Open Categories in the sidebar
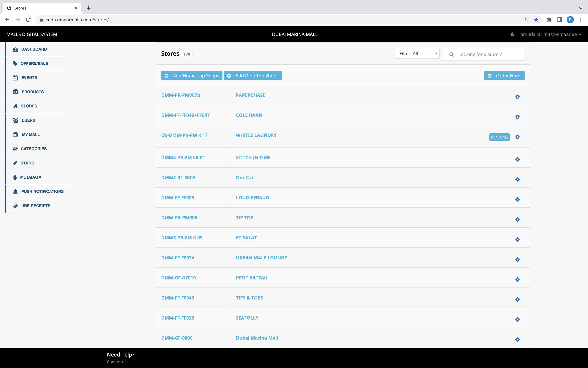 pyautogui.click(x=34, y=149)
